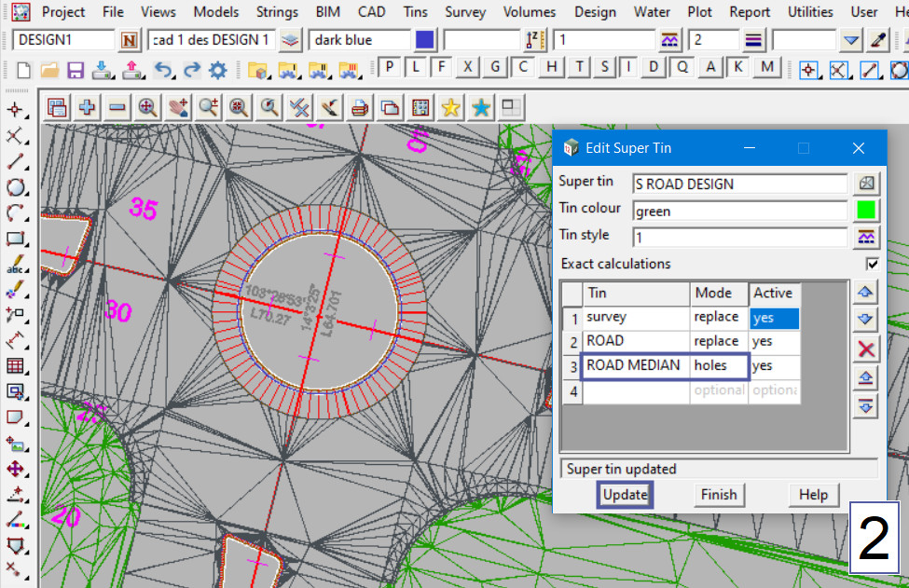Open the dropdown arrow beside the eyedropper
The width and height of the screenshot is (909, 588).
[850, 40]
